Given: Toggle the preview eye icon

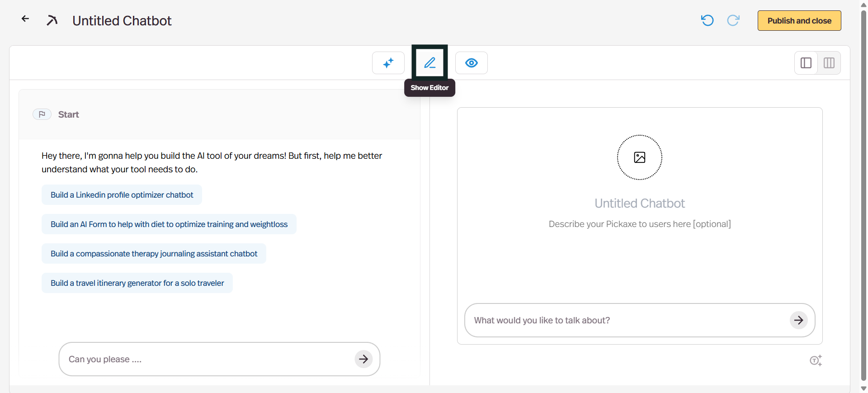Looking at the screenshot, I should (471, 63).
